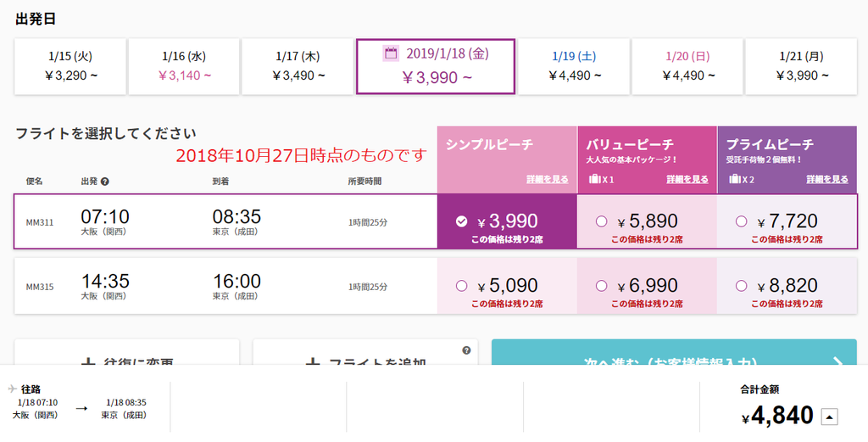Click help icon next to 出発
This screenshot has height=442, width=868.
(x=104, y=181)
